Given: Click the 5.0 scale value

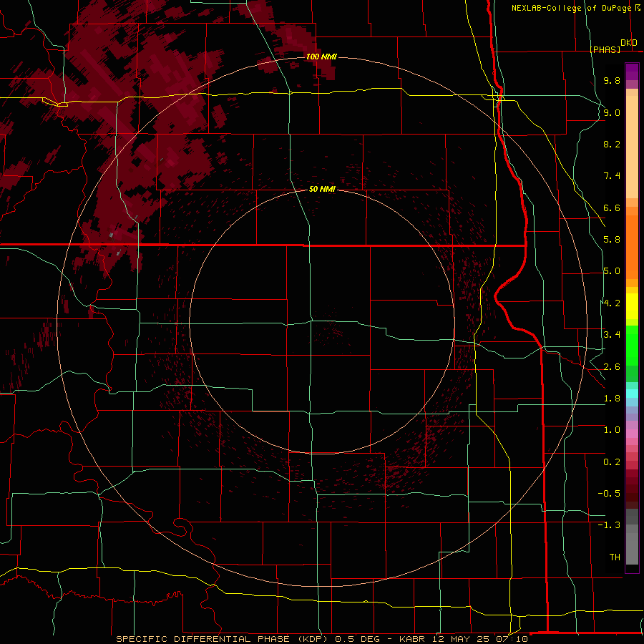Looking at the screenshot, I should coord(612,271).
